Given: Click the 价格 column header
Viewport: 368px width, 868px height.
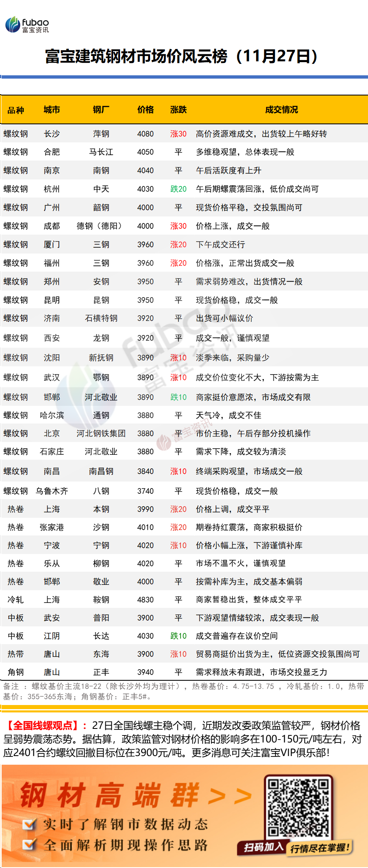Looking at the screenshot, I should tap(146, 109).
